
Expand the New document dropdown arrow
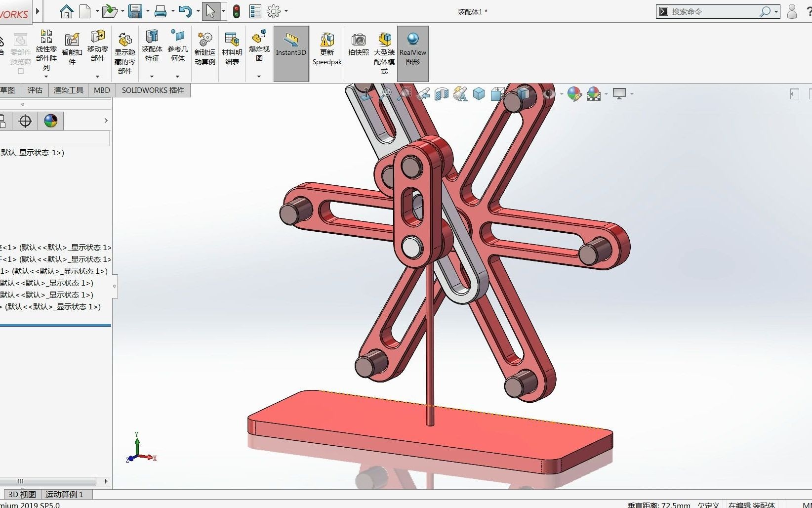pos(97,11)
